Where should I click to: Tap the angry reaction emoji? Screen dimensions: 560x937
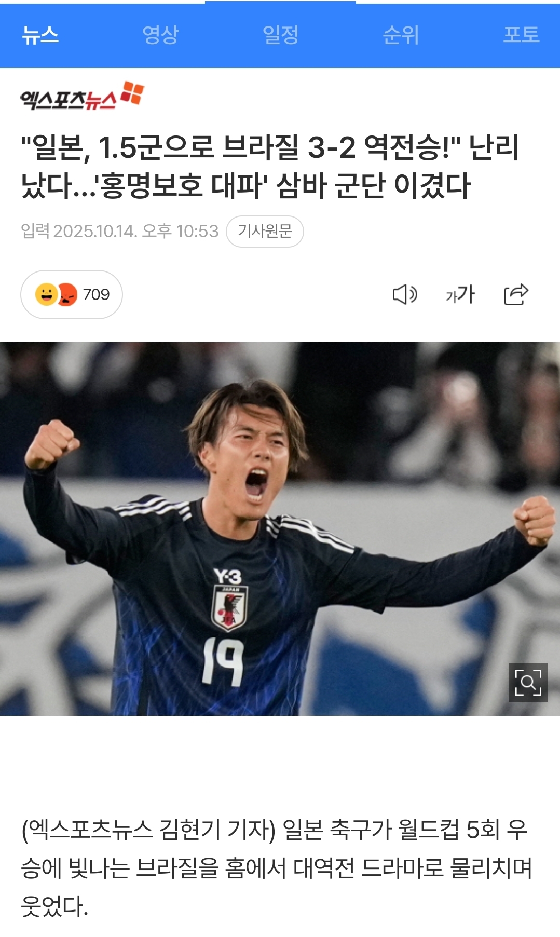tap(67, 294)
